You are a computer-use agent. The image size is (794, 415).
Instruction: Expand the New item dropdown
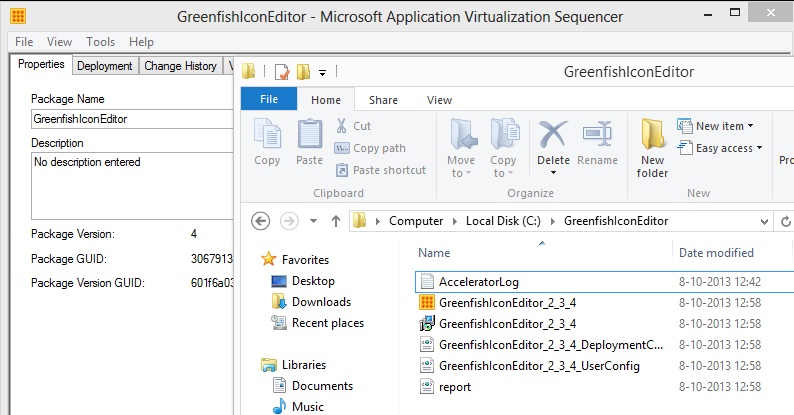pyautogui.click(x=715, y=126)
